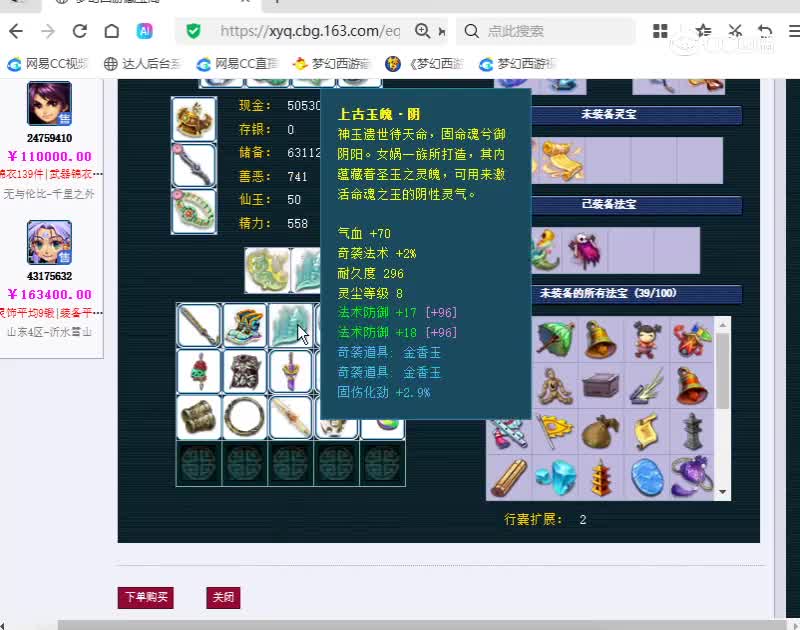Select the golden bell treasure icon

pos(599,340)
